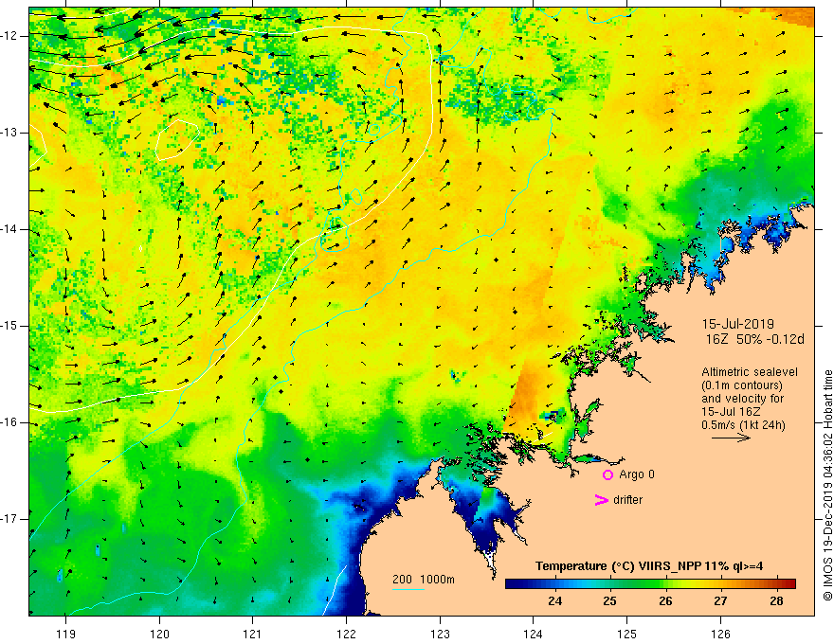This screenshot has width=834, height=644.
Task: Click the small closed white contour near 120E -13
Action: click(x=177, y=140)
